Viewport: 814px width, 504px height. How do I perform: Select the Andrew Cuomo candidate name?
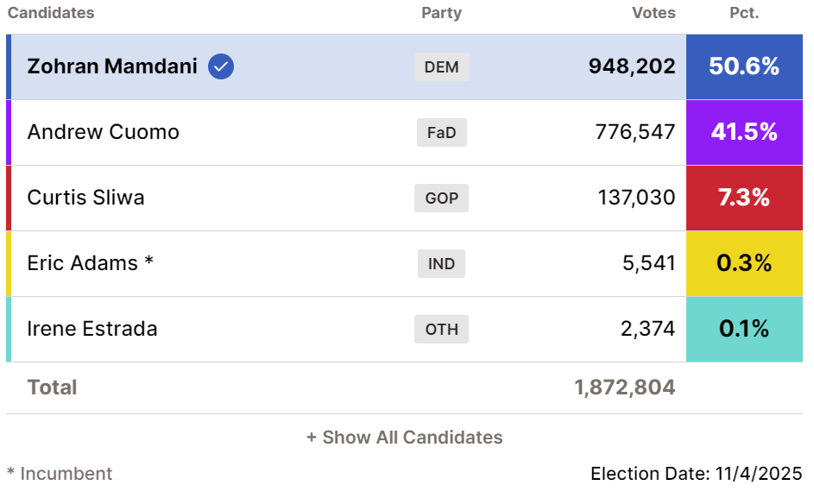click(104, 132)
